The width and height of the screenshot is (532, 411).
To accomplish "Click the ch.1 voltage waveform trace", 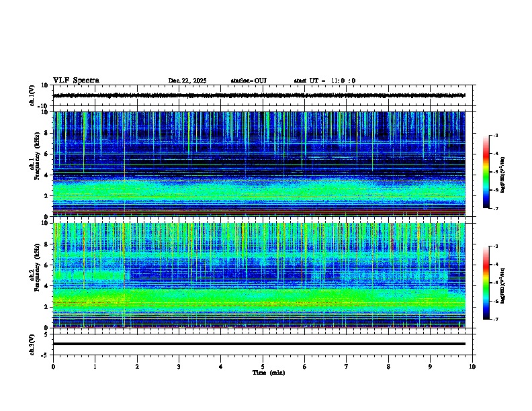I will (259, 95).
